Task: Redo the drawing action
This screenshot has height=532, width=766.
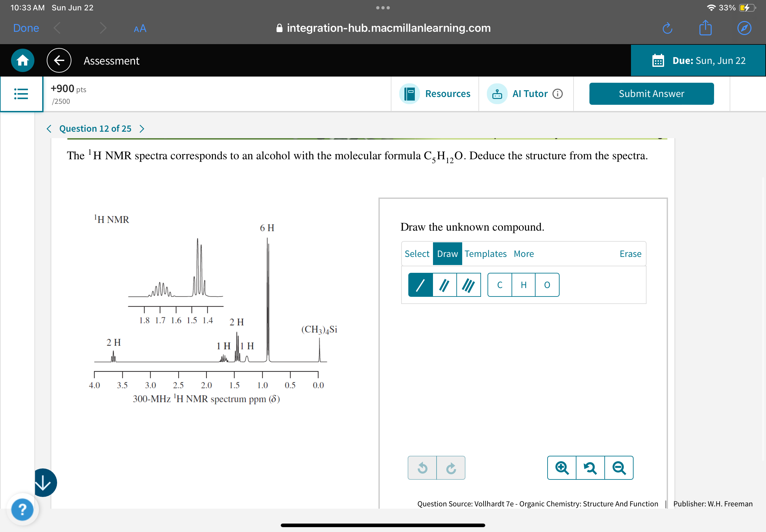Action: (451, 468)
